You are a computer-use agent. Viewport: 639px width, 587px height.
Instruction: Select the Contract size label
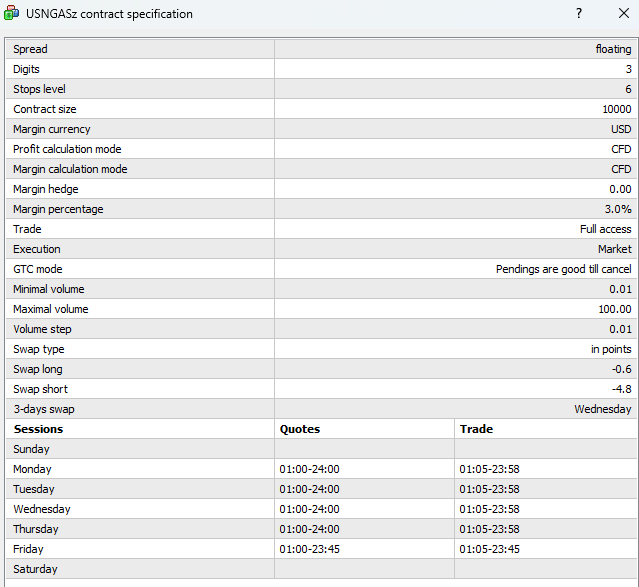pyautogui.click(x=44, y=109)
